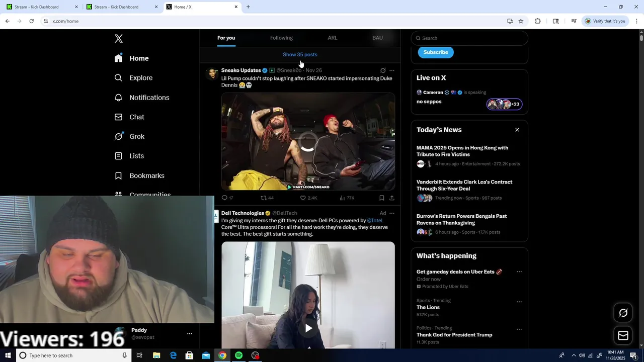Click the Bookmarks ribbon icon in sidebar
Viewport: 644px width, 362px height.
click(118, 175)
